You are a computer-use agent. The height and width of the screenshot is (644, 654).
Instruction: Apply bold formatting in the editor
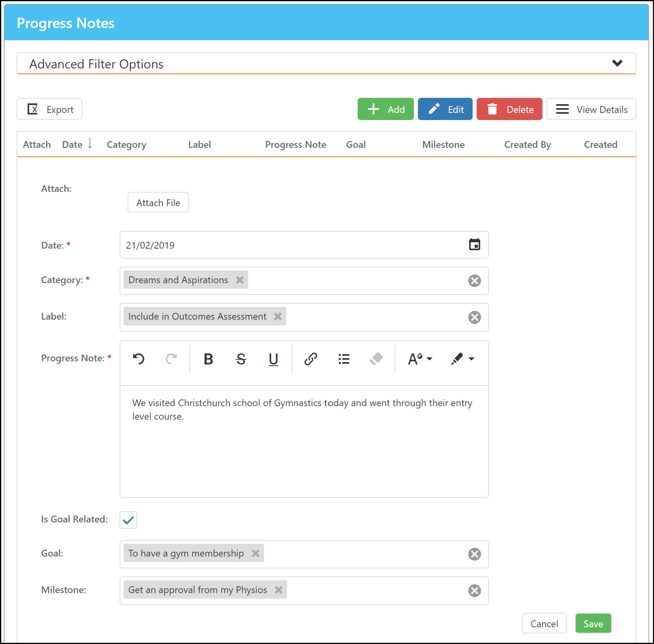pyautogui.click(x=208, y=359)
